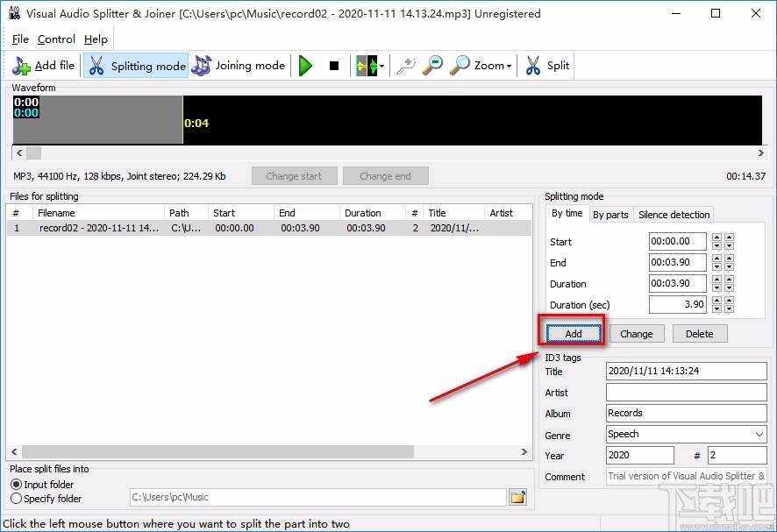Click file list scrollbar left arrow
777x532 pixels.
[x=14, y=451]
